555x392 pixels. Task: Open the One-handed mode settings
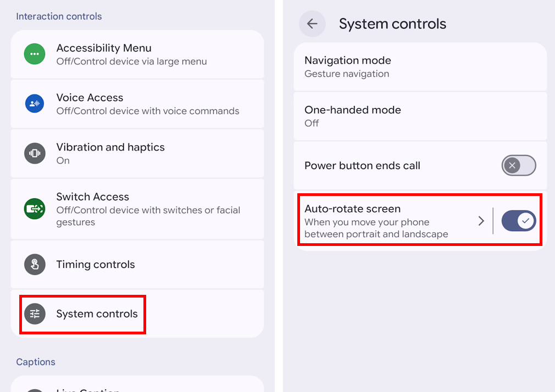pyautogui.click(x=385, y=116)
